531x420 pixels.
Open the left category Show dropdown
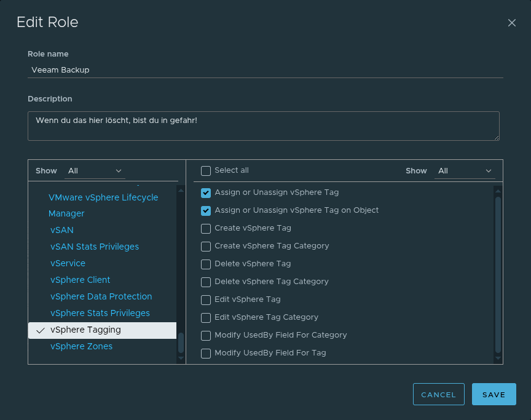click(x=95, y=171)
